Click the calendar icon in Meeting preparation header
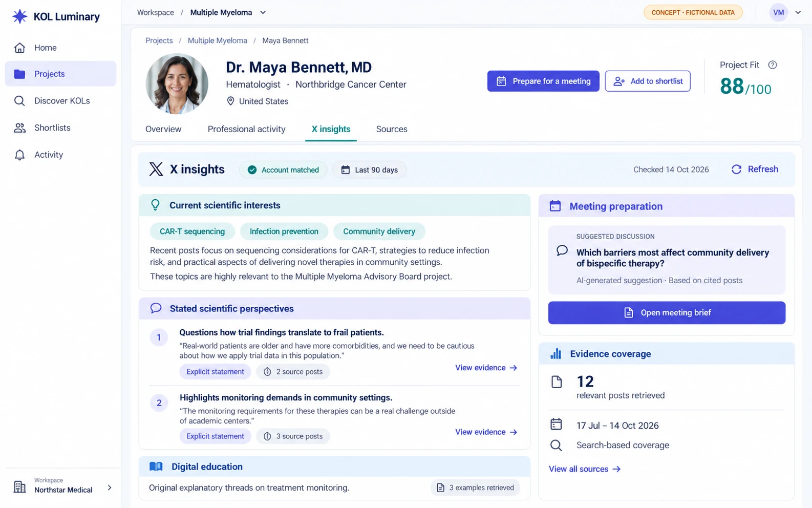The height and width of the screenshot is (508, 812). pos(555,206)
